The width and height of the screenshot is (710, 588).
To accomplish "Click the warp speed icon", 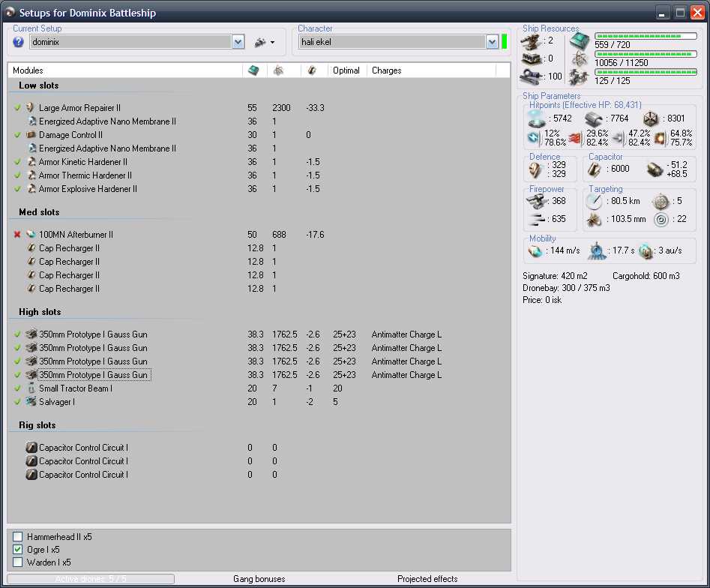I will coord(646,250).
